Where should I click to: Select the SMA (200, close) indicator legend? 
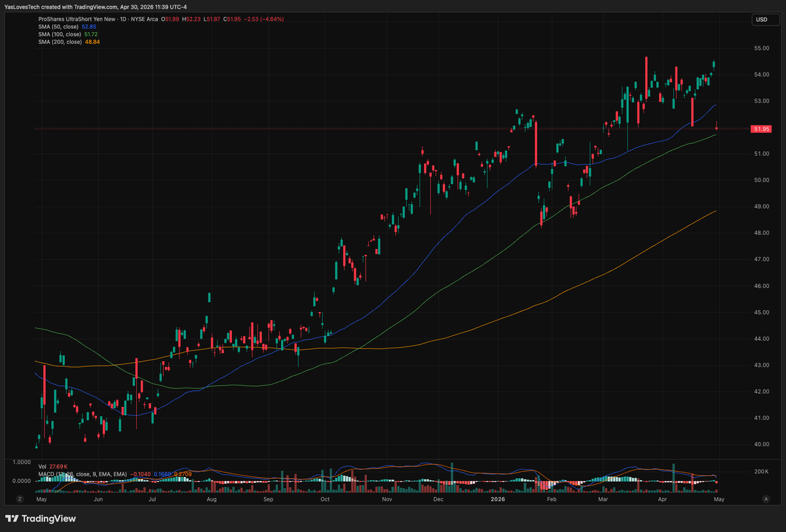click(62, 42)
